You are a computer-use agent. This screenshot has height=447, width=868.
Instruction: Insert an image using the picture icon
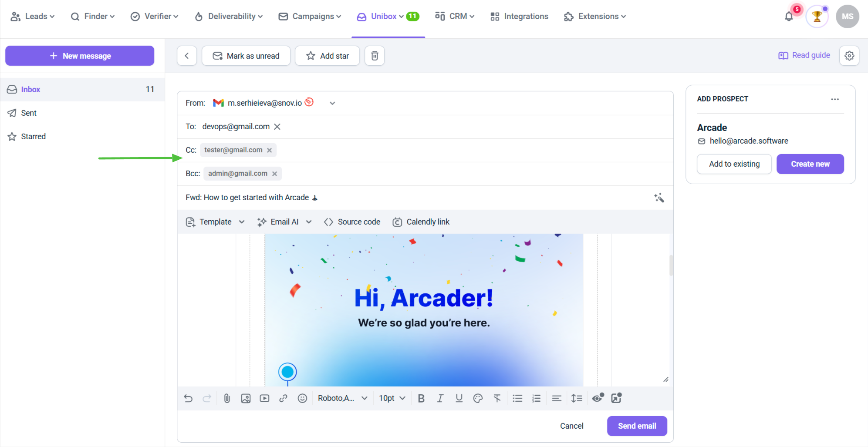tap(246, 398)
